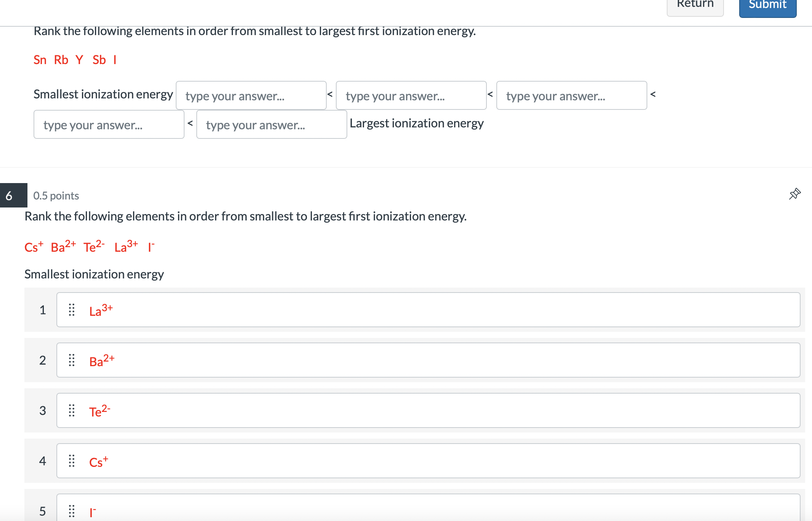The image size is (812, 521).
Task: Grab the drag handle for Ba2+
Action: pyautogui.click(x=72, y=360)
